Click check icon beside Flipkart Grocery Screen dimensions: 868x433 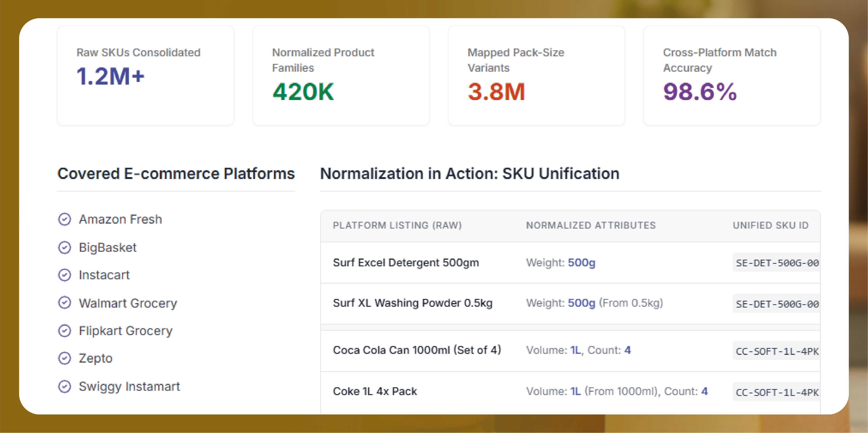(x=64, y=331)
